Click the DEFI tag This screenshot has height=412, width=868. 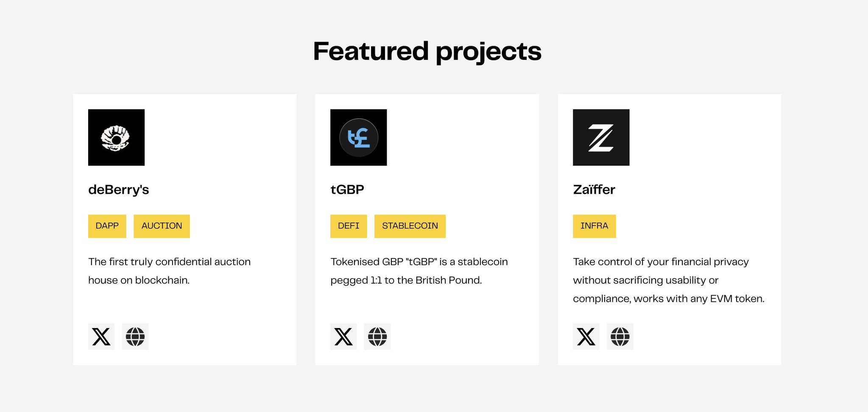click(x=349, y=226)
